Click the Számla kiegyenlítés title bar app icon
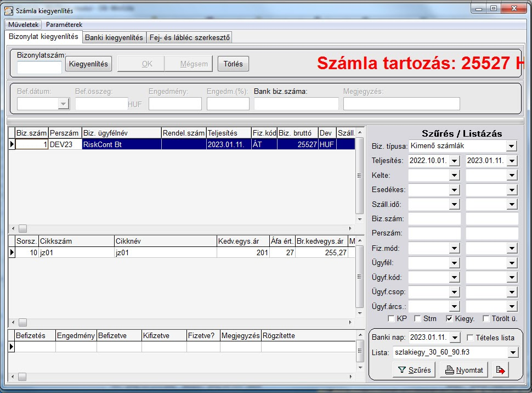 click(9, 11)
